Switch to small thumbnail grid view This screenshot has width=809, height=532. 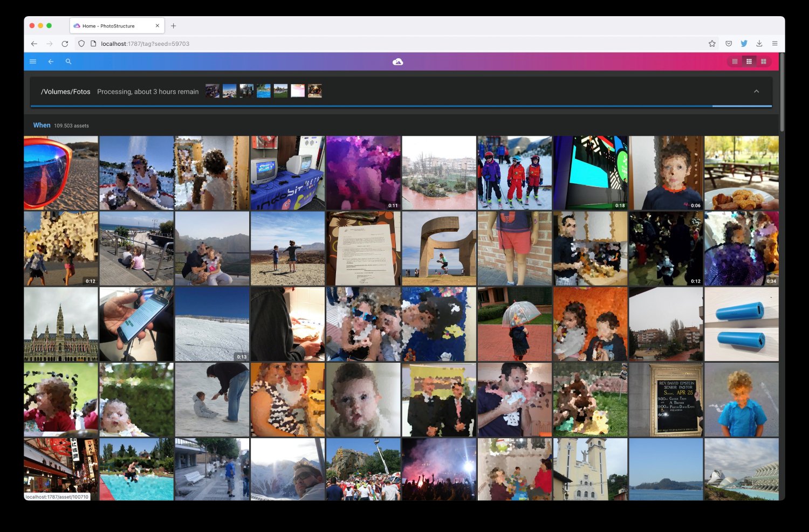point(735,61)
